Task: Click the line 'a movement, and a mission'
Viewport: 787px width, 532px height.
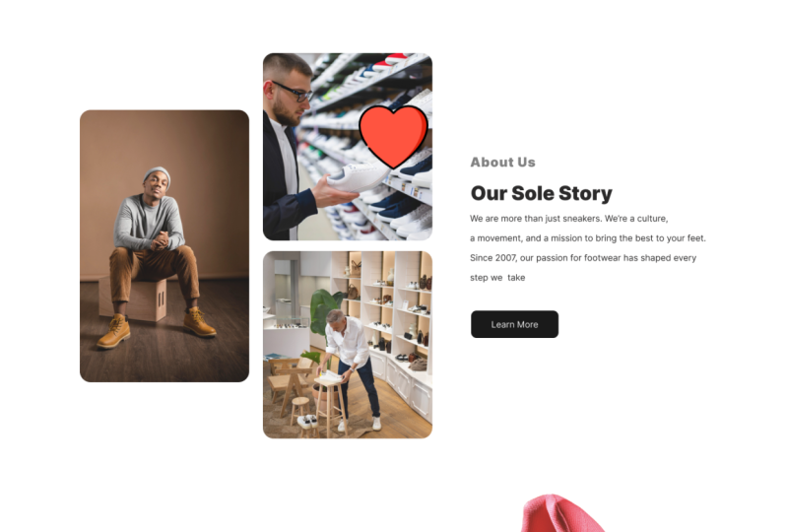Action: point(588,238)
